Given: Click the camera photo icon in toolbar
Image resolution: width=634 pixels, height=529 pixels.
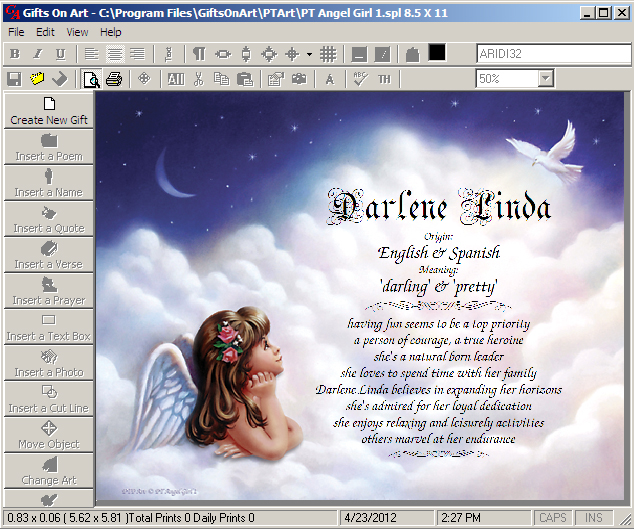Looking at the screenshot, I should pos(299,79).
